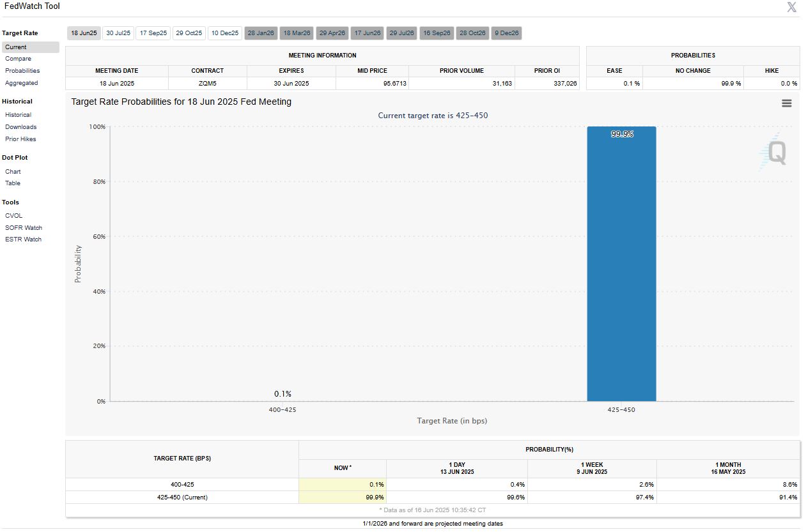Image resolution: width=806 pixels, height=532 pixels.
Task: Open the Compare view in the sidebar
Action: point(19,59)
